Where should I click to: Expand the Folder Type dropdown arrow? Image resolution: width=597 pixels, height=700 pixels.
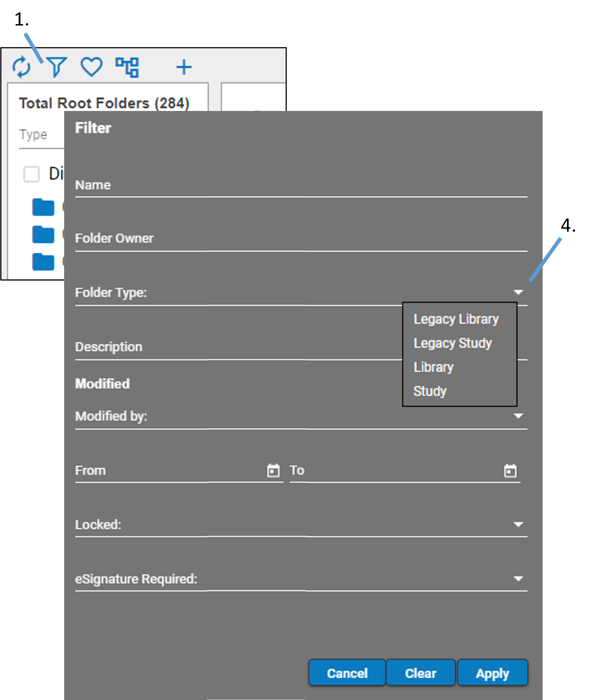click(518, 292)
